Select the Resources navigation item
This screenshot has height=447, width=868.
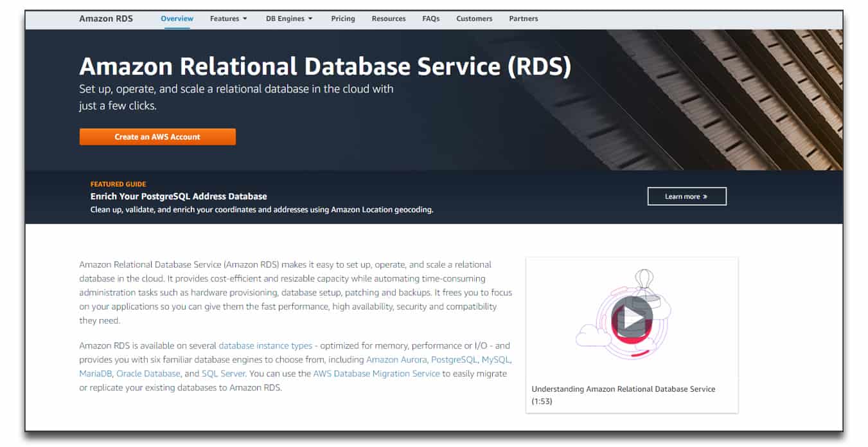point(389,19)
